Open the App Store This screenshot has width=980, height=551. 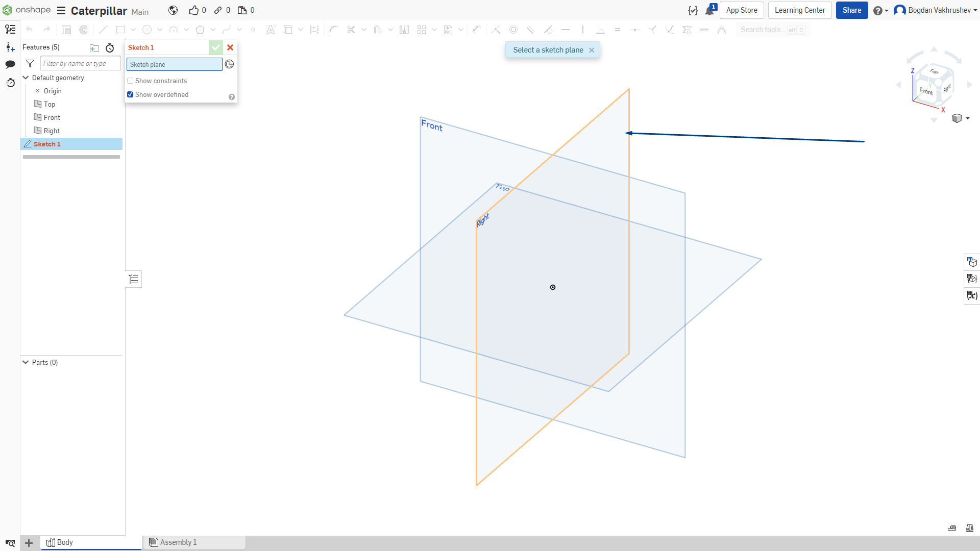[742, 10]
